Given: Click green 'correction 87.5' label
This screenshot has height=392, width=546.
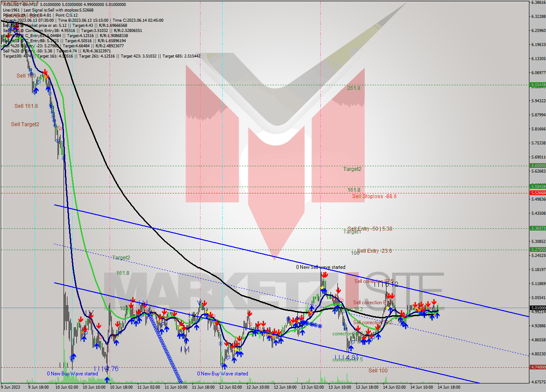Looking at the screenshot, I should click(348, 360).
